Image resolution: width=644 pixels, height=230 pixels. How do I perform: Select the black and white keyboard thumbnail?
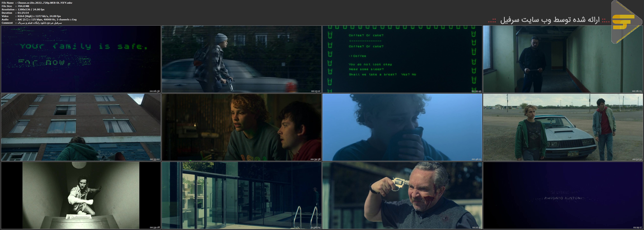[x=81, y=195]
